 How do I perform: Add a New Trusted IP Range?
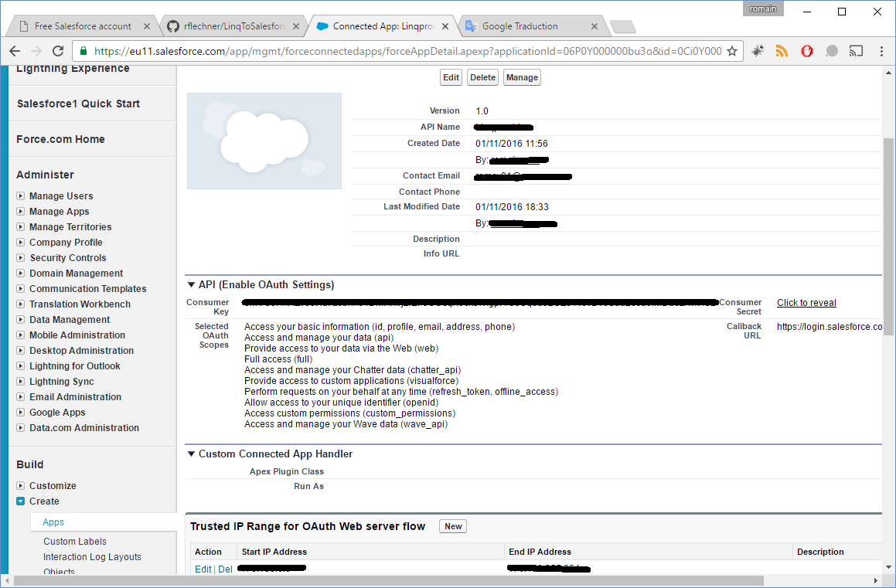point(453,526)
